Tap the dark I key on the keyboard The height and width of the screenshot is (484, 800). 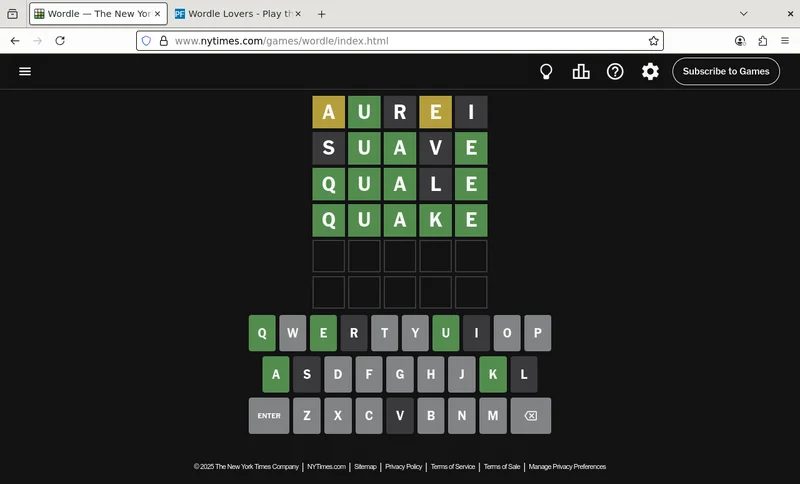pos(477,333)
